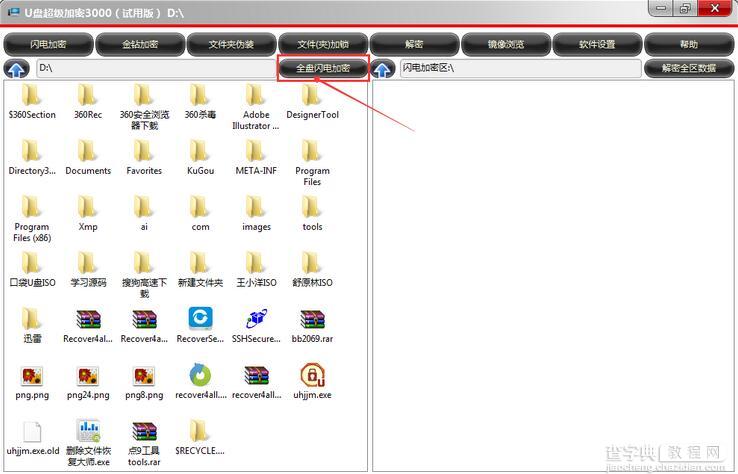Select the 360安全浏览器下载 folder

144,107
